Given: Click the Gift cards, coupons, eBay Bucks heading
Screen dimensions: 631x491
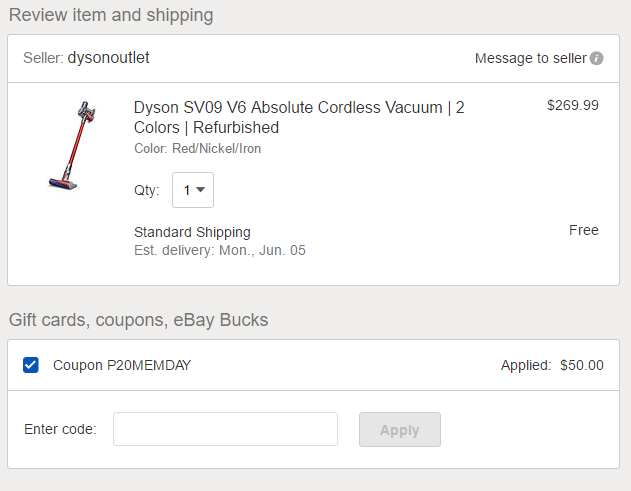Looking at the screenshot, I should point(138,320).
